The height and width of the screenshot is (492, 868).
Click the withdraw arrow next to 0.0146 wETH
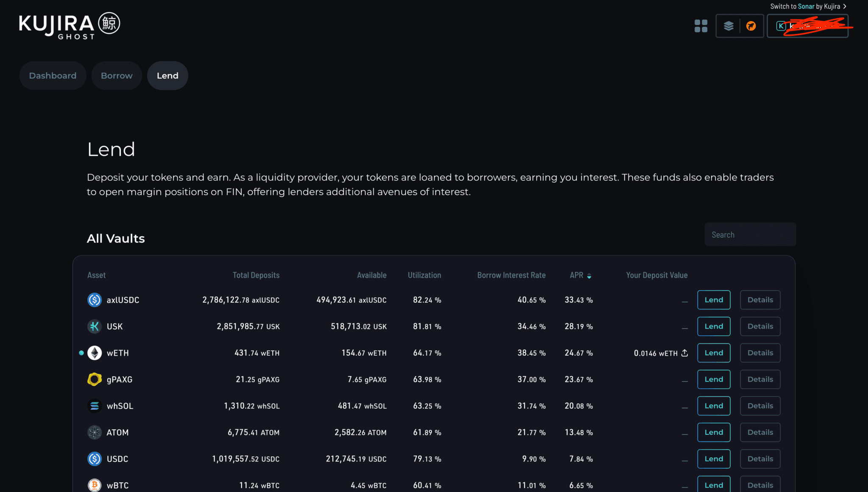click(x=684, y=353)
